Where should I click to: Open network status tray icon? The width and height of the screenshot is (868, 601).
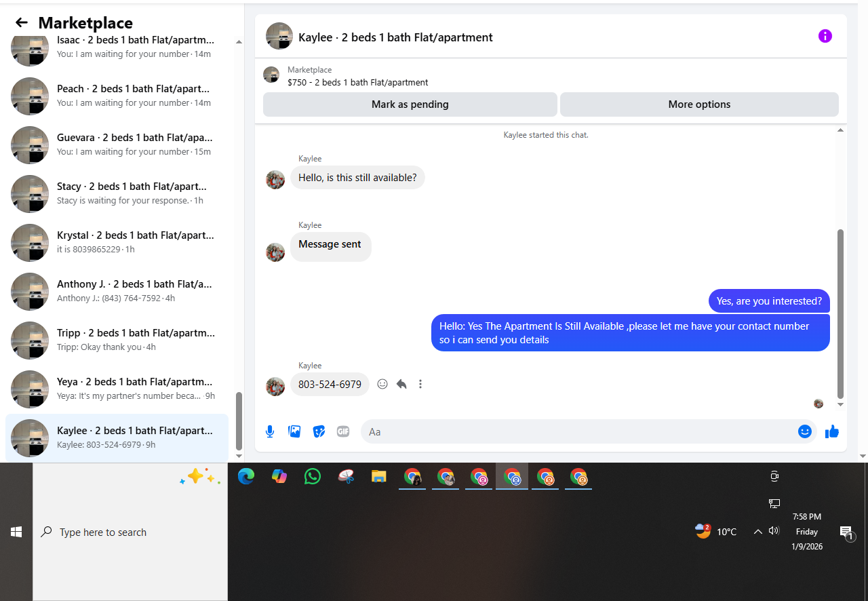pyautogui.click(x=774, y=503)
